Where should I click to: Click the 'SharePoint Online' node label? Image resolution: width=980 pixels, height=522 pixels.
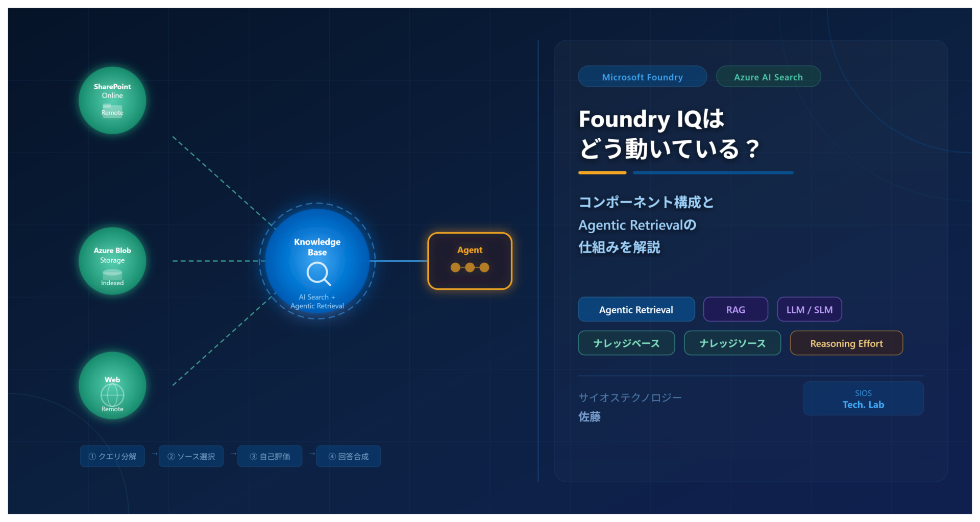coord(112,91)
